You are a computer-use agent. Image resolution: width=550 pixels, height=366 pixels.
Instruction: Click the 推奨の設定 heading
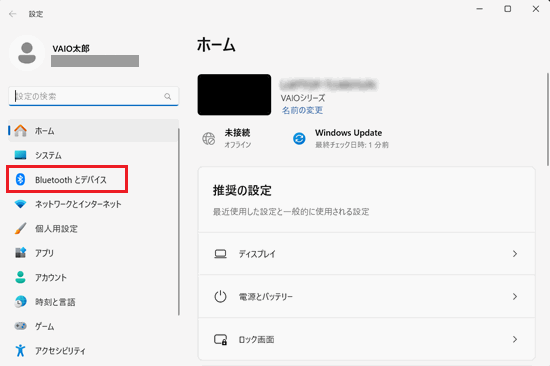(242, 191)
